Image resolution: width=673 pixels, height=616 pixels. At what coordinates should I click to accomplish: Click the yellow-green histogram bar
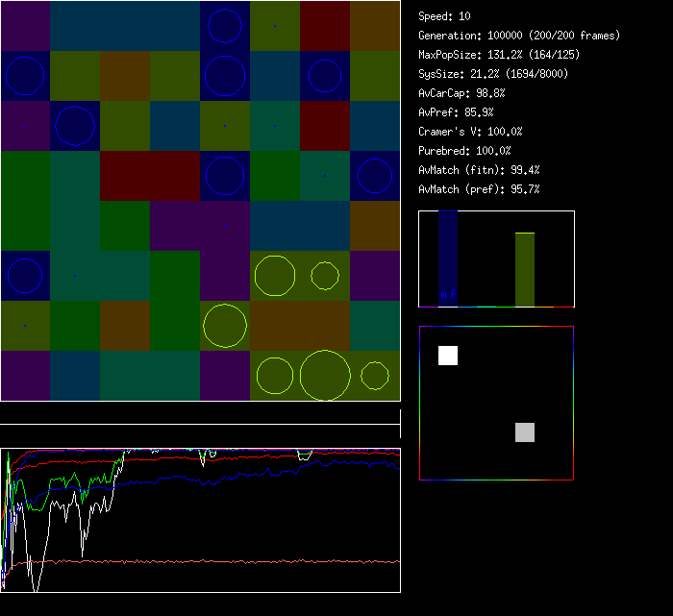pyautogui.click(x=524, y=269)
